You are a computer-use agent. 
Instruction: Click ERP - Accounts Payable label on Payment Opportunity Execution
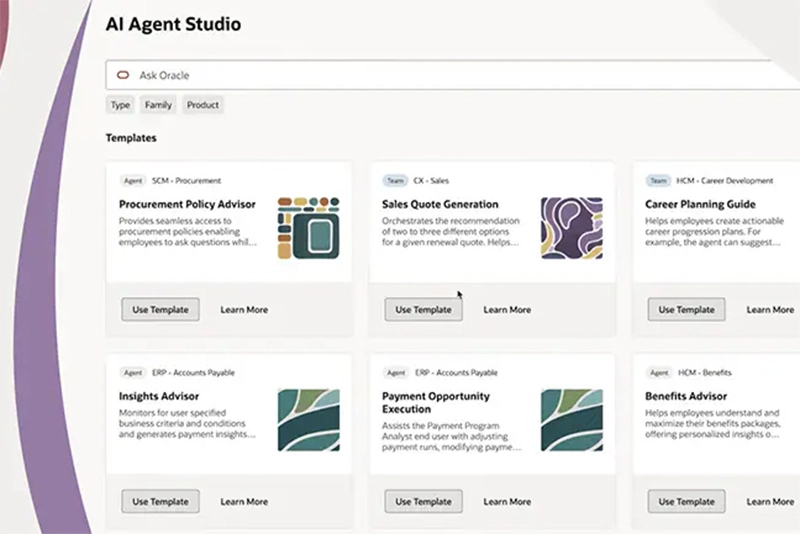pos(456,372)
